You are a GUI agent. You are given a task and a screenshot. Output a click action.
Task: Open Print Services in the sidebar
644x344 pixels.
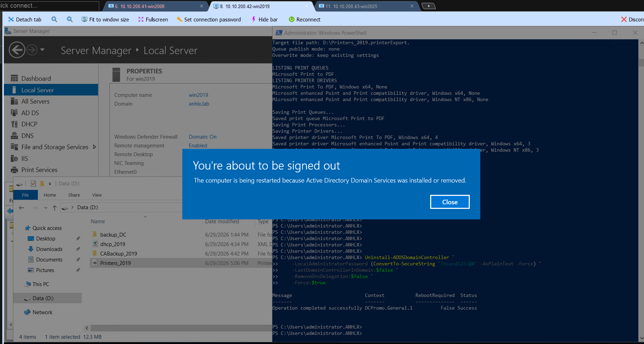(x=51, y=170)
